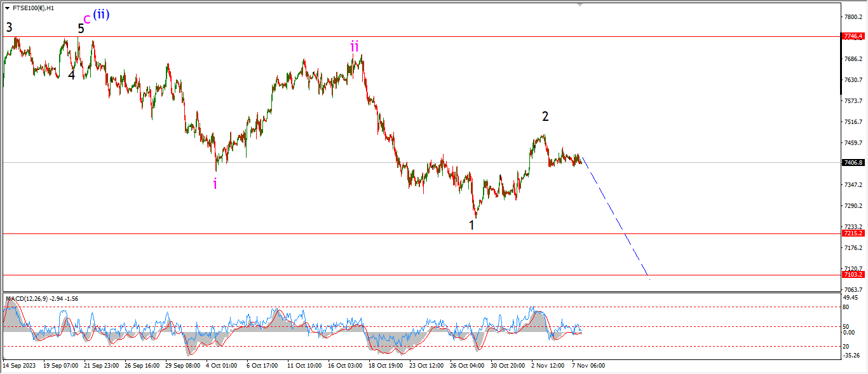Viewport: 868px width, 374px height.
Task: Click the magenta 'ii' wave label
Action: (355, 46)
